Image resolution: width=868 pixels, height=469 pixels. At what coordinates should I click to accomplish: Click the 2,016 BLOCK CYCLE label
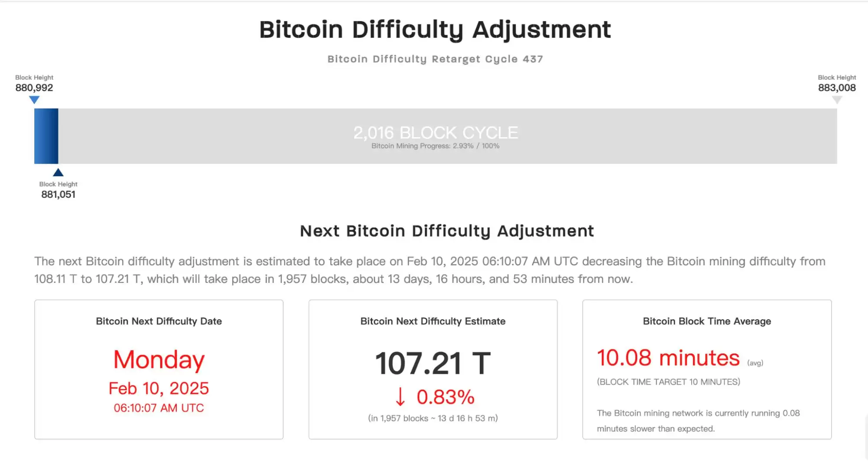[x=436, y=132]
